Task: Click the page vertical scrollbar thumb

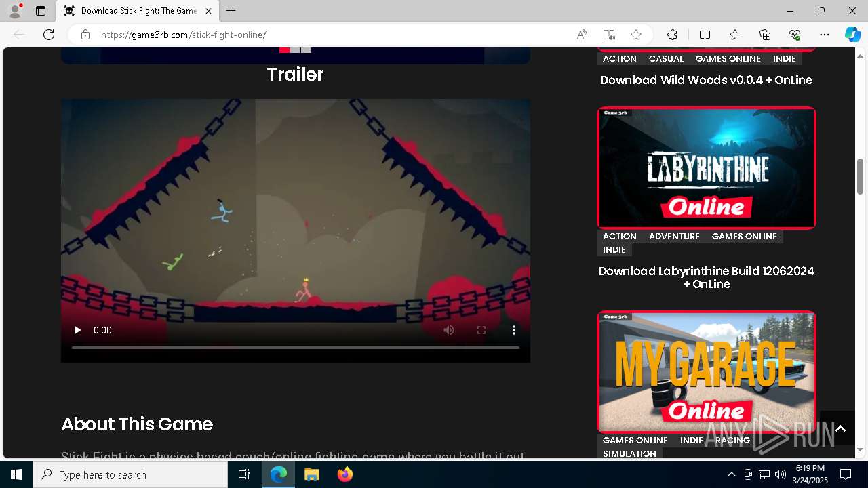Action: tap(861, 176)
